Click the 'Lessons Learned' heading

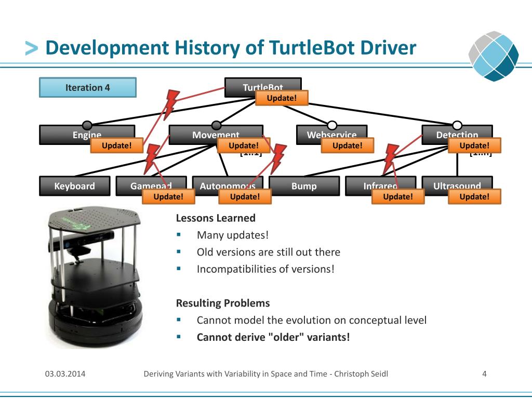point(216,218)
